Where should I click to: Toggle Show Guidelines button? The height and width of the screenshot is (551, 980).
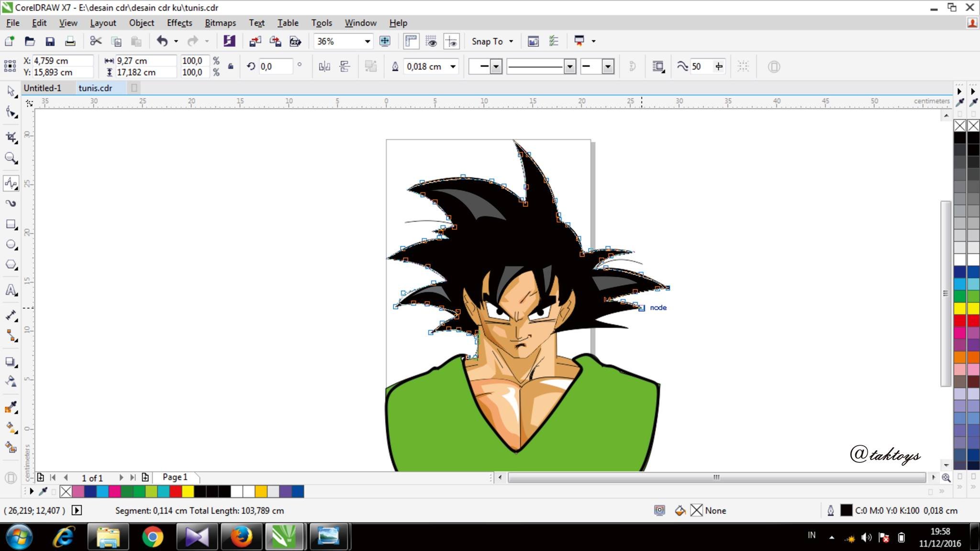coord(451,41)
